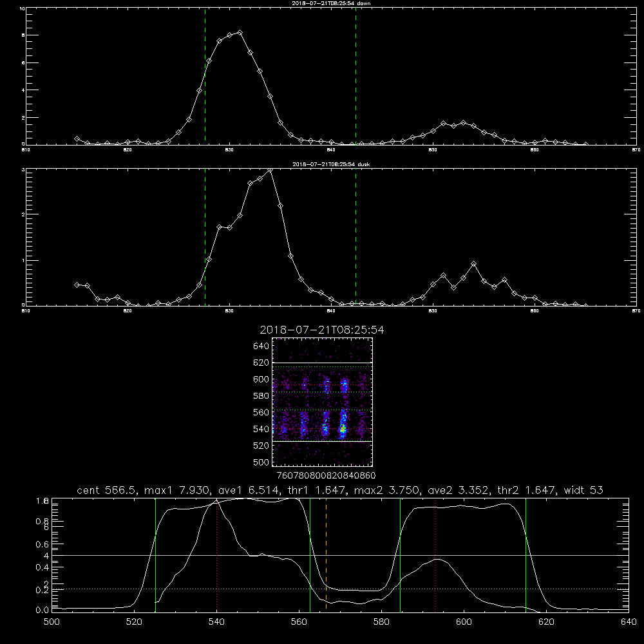Click the green vertical line near 585 in bottom plot

point(400,554)
